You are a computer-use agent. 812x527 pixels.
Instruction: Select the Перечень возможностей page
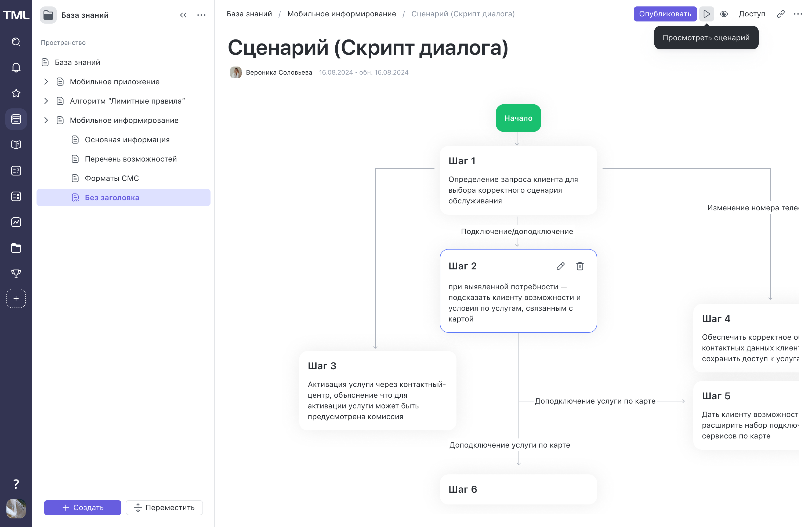[x=131, y=159]
